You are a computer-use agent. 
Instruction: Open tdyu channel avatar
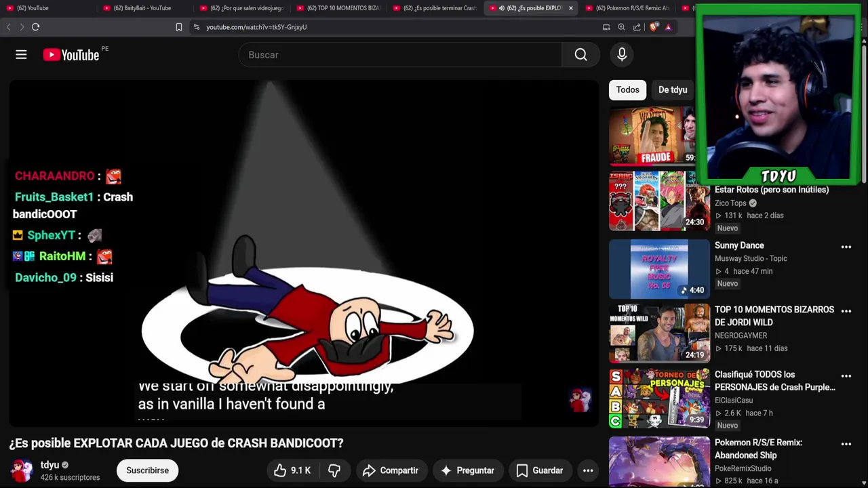(21, 470)
